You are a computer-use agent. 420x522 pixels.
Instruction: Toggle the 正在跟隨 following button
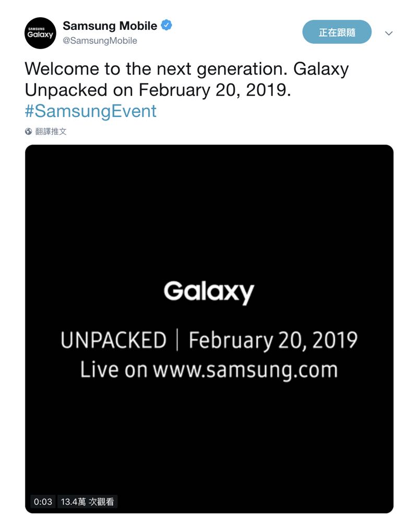(x=337, y=32)
